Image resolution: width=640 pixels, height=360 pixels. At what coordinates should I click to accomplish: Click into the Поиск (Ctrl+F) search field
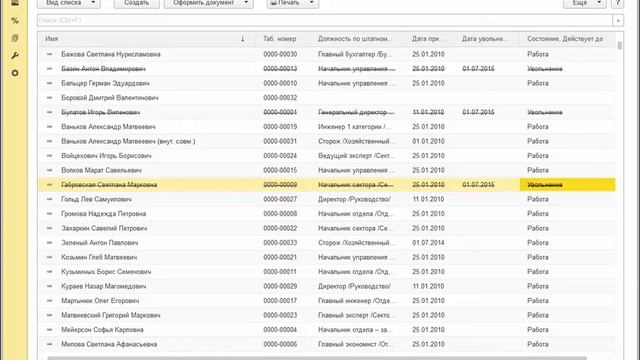(x=325, y=20)
